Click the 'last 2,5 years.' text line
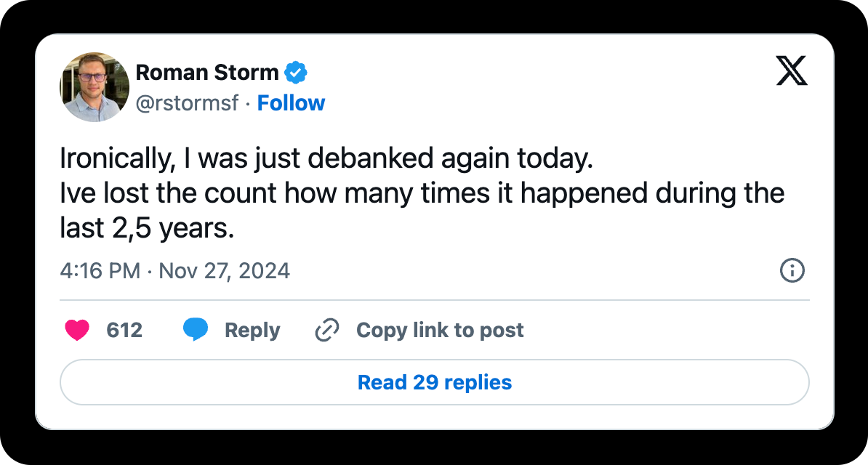This screenshot has width=868, height=465. coord(147,229)
